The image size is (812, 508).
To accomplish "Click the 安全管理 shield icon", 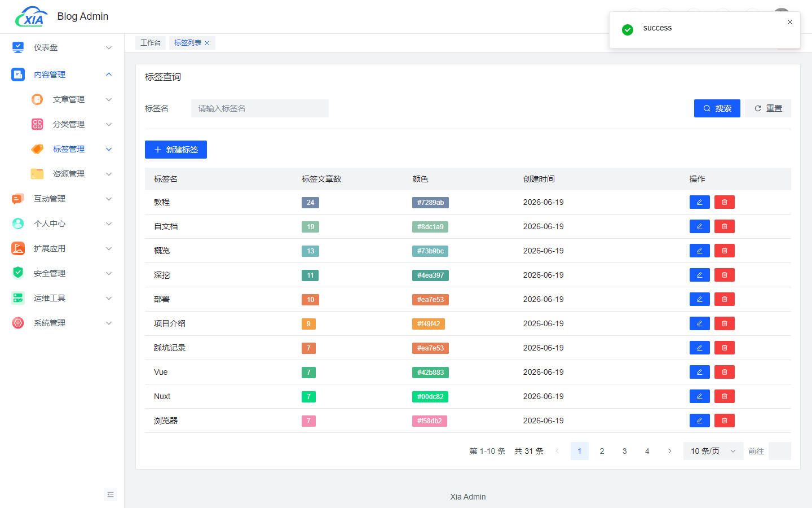I will coord(18,273).
